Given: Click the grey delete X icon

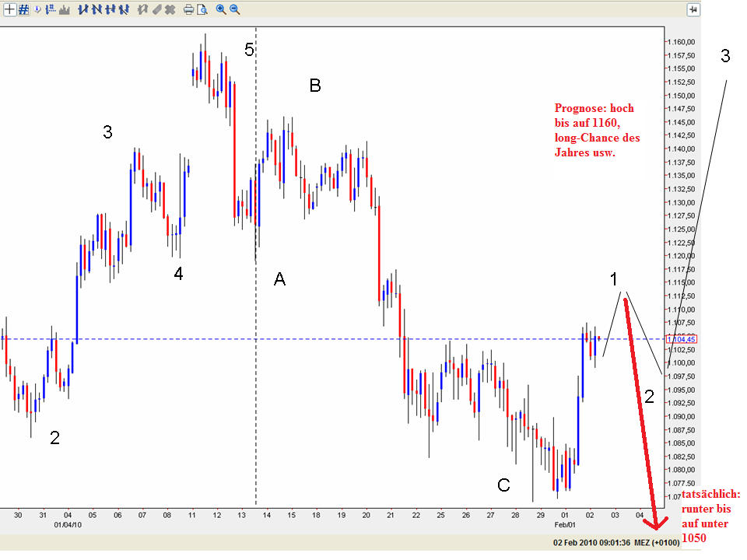Looking at the screenshot, I should pos(170,9).
